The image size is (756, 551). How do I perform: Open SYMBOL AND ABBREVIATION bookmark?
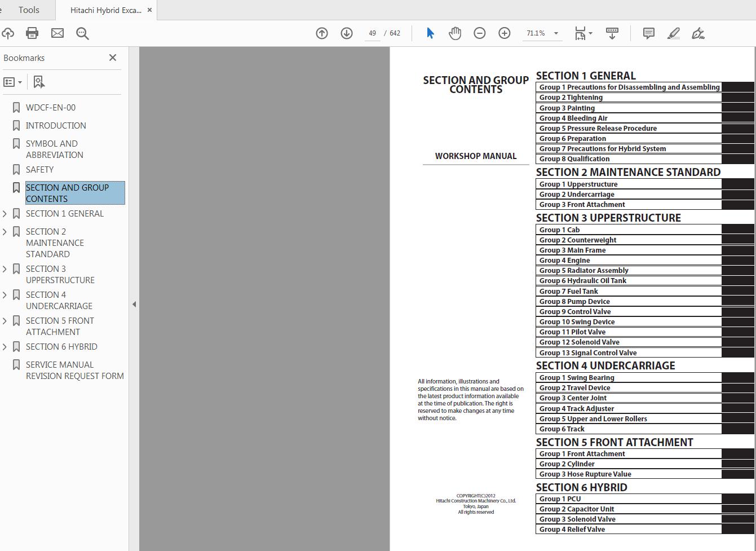54,149
